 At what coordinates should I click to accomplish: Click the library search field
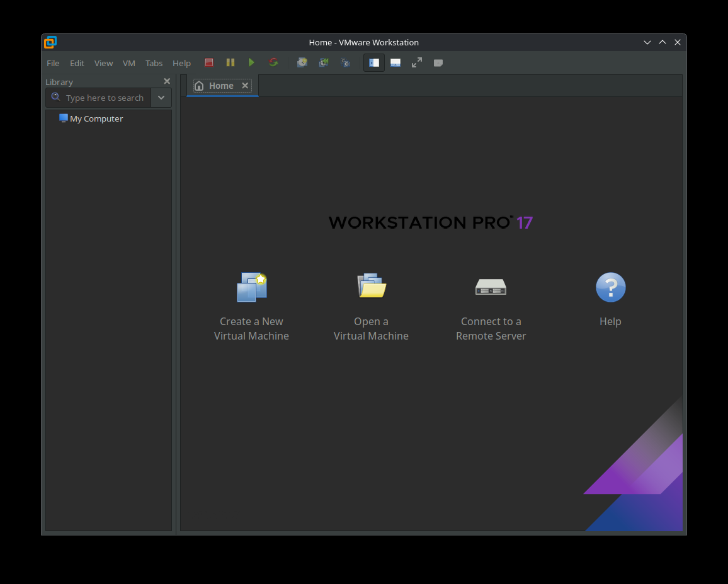point(98,98)
